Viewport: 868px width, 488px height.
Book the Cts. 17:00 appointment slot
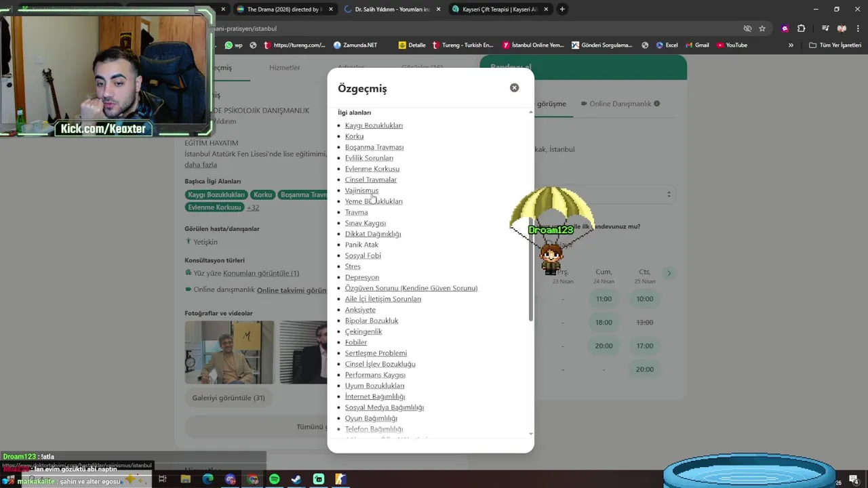(x=645, y=346)
